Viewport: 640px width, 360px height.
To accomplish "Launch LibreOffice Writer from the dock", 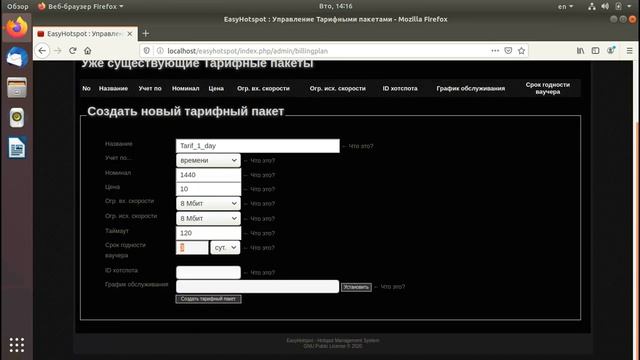I will [17, 148].
